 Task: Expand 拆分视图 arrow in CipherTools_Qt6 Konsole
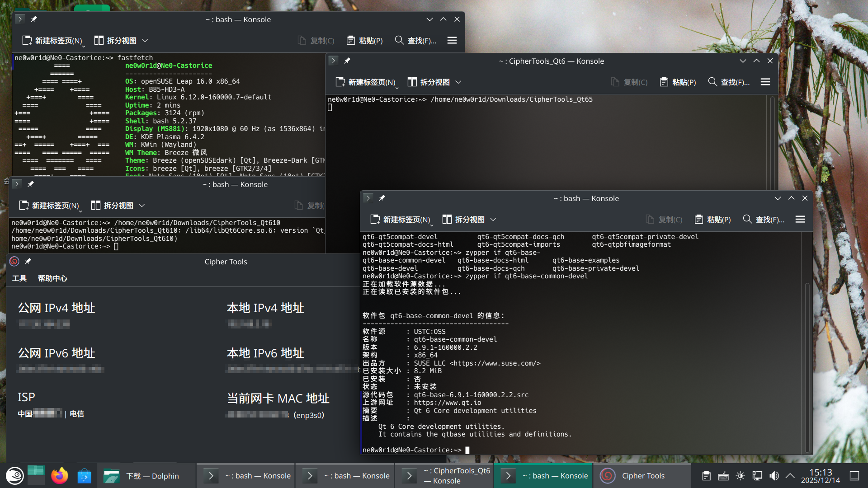pos(458,82)
